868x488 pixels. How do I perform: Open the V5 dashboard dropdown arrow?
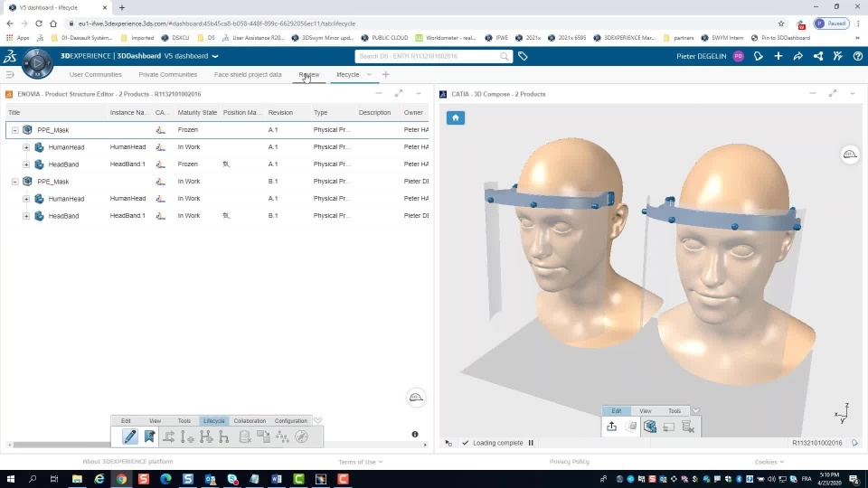click(215, 56)
